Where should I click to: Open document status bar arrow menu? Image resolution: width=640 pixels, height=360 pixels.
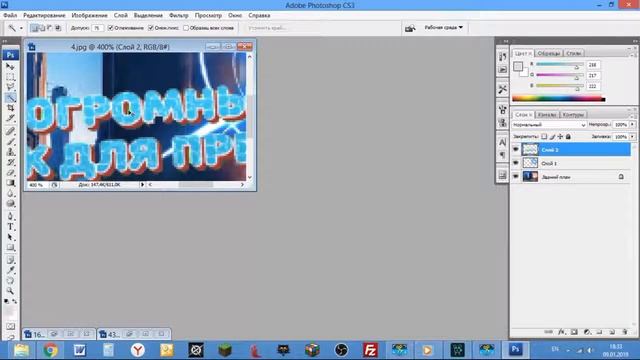tap(142, 184)
